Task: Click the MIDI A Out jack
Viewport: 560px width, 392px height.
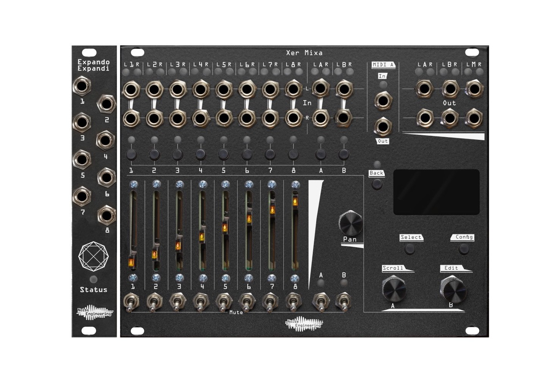Action: coord(382,127)
